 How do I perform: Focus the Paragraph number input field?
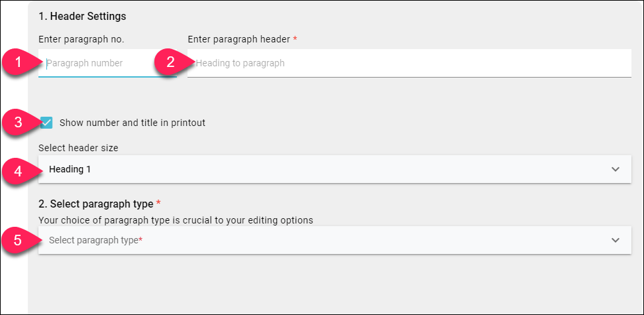pos(107,63)
